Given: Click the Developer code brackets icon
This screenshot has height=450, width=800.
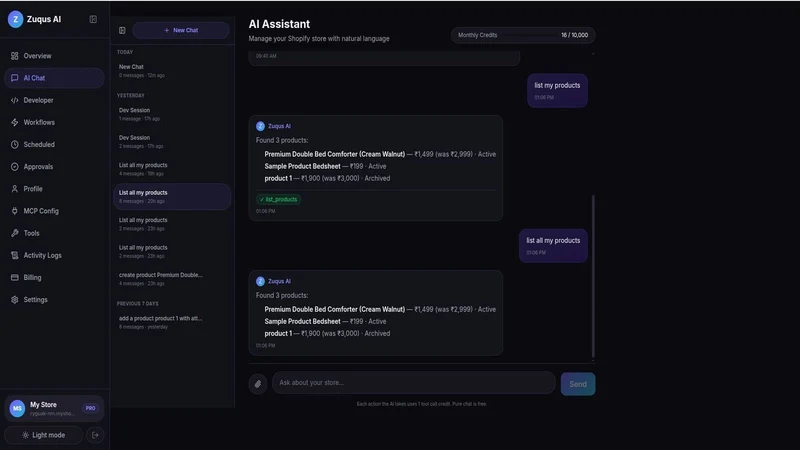Looking at the screenshot, I should coord(14,100).
